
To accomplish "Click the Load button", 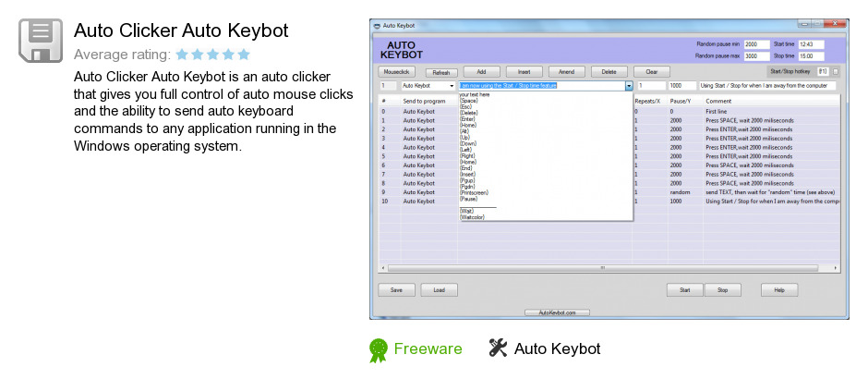I will pos(439,289).
